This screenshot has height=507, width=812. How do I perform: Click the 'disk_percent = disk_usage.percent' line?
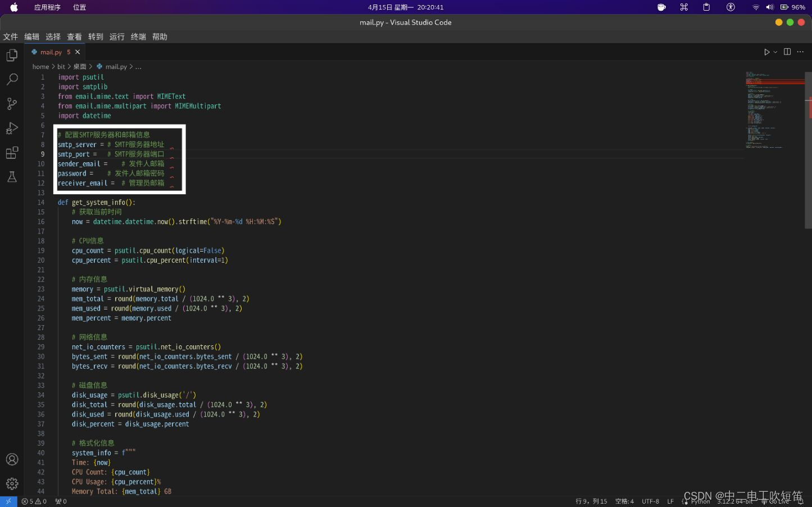[x=130, y=424]
